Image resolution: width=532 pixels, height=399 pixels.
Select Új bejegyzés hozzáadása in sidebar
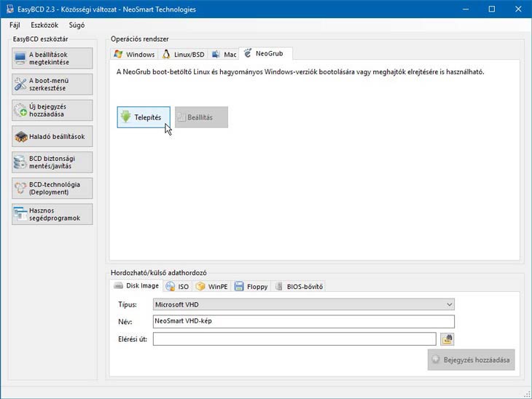pyautogui.click(x=52, y=111)
